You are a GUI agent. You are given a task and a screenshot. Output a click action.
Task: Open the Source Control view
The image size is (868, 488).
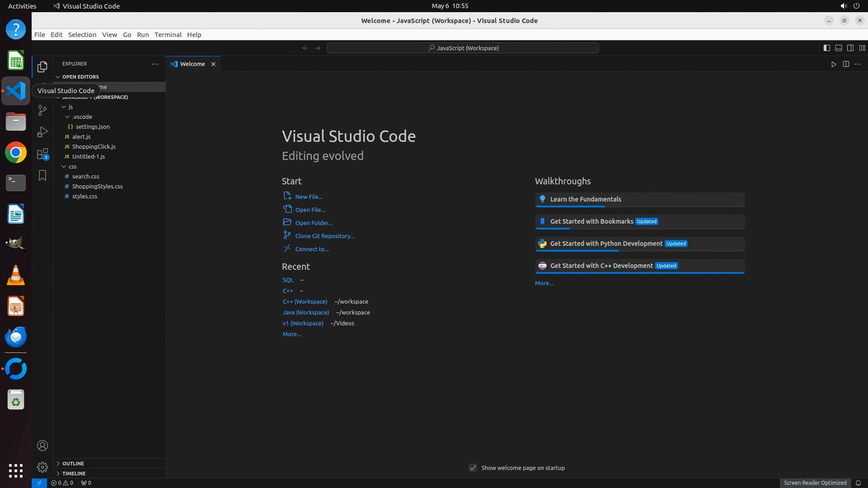click(x=42, y=110)
